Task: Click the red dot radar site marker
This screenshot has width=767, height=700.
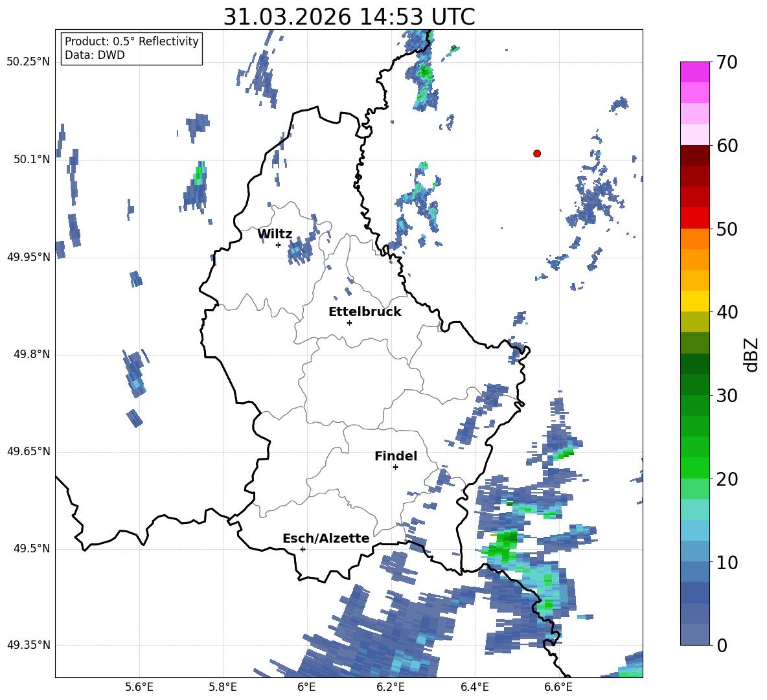Action: 537,153
